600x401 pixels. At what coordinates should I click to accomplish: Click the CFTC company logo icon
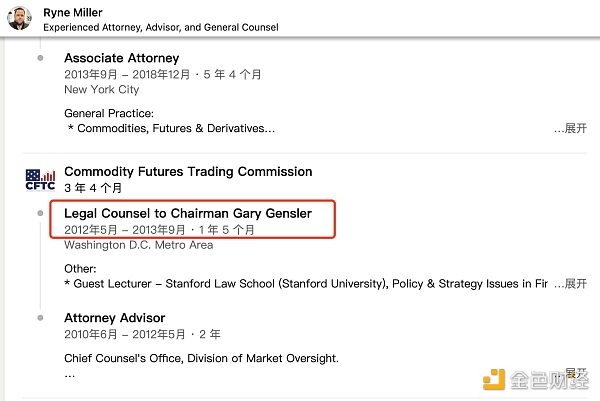click(39, 180)
